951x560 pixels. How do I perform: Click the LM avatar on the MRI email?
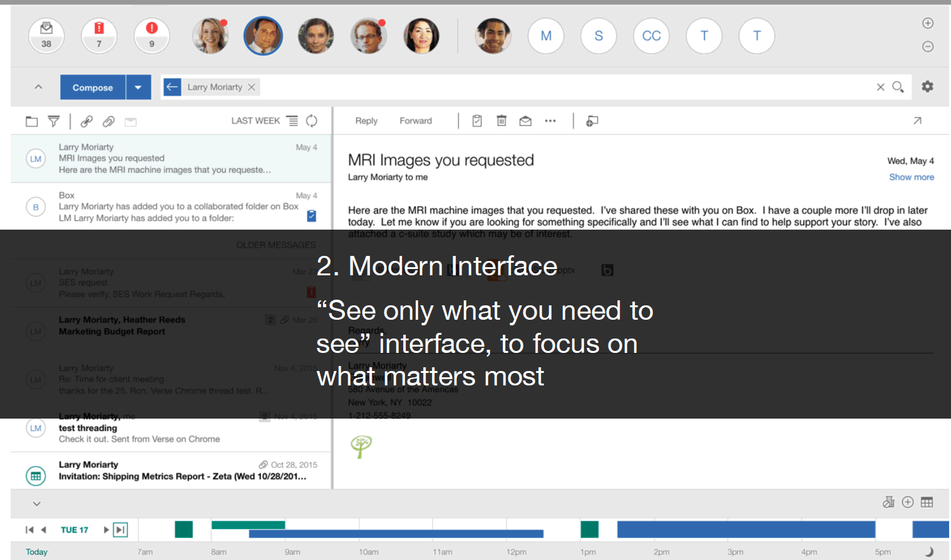(x=36, y=159)
